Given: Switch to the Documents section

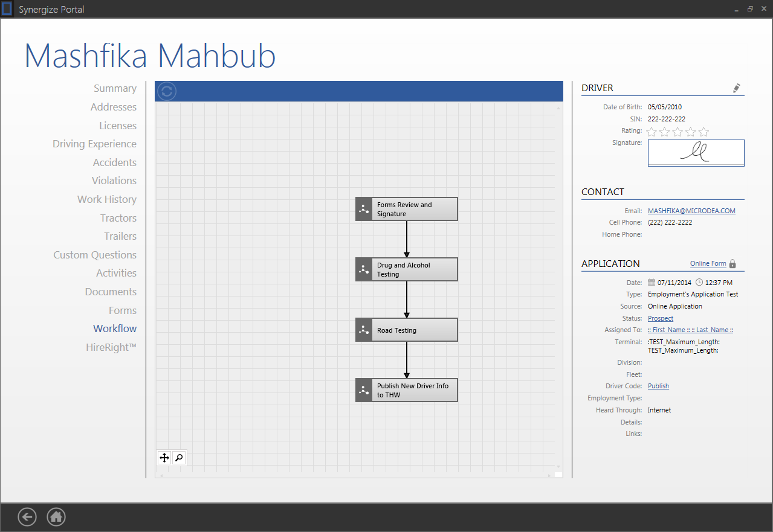Looking at the screenshot, I should coord(111,292).
